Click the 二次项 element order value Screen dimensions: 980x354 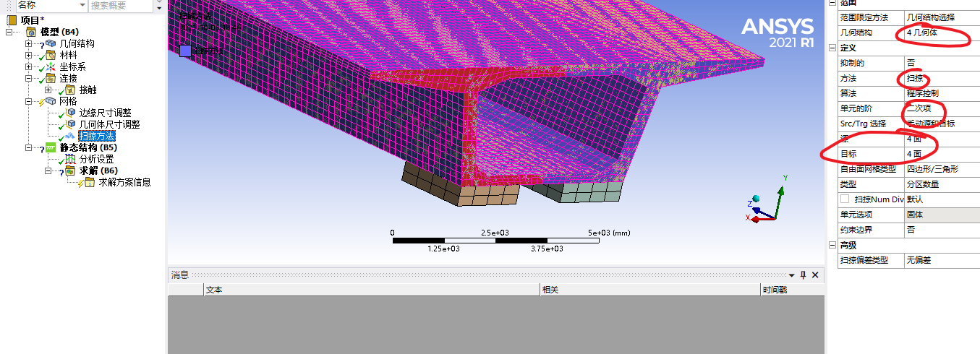coord(942,108)
